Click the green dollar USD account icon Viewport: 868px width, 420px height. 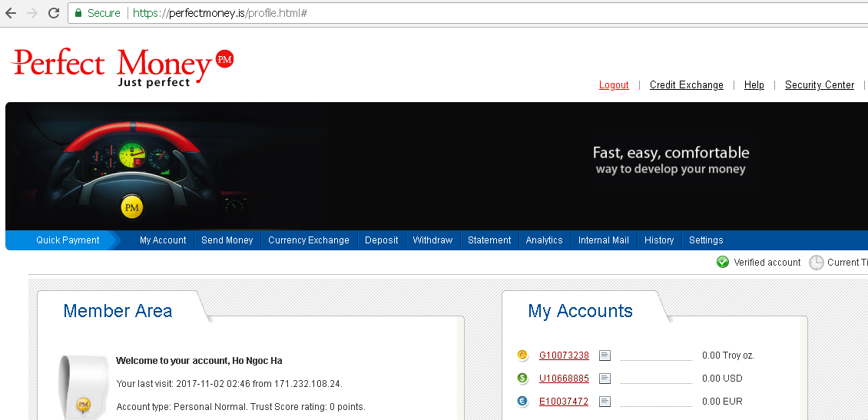[522, 378]
